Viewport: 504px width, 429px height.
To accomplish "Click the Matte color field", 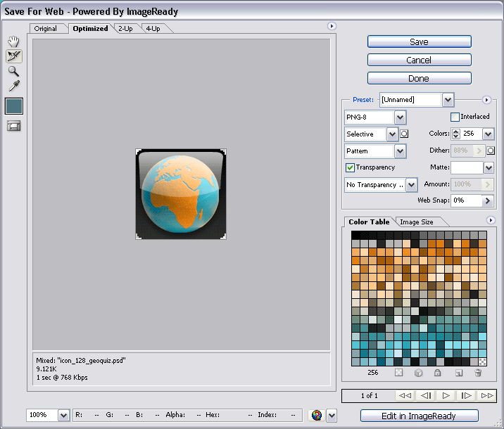I will click(467, 167).
